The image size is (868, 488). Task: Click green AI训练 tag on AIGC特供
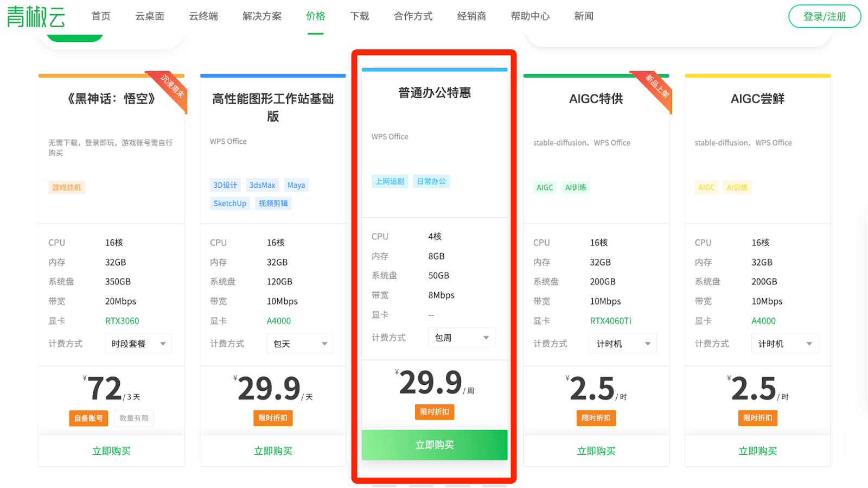(576, 187)
